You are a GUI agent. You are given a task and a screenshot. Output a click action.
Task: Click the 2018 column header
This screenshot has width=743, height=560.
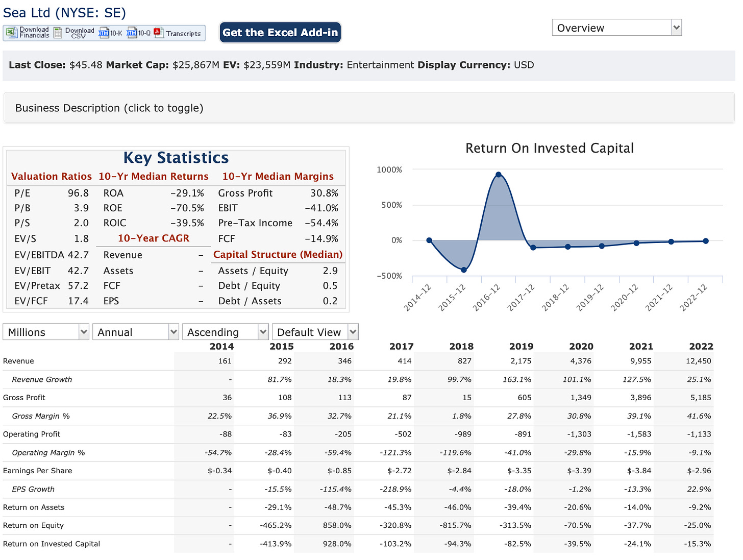coord(461,346)
